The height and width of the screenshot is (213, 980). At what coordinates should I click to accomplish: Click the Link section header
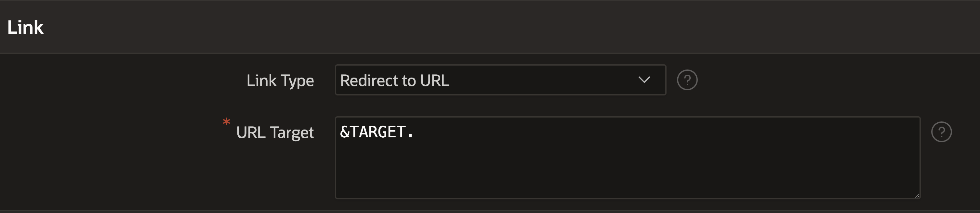pos(490,27)
